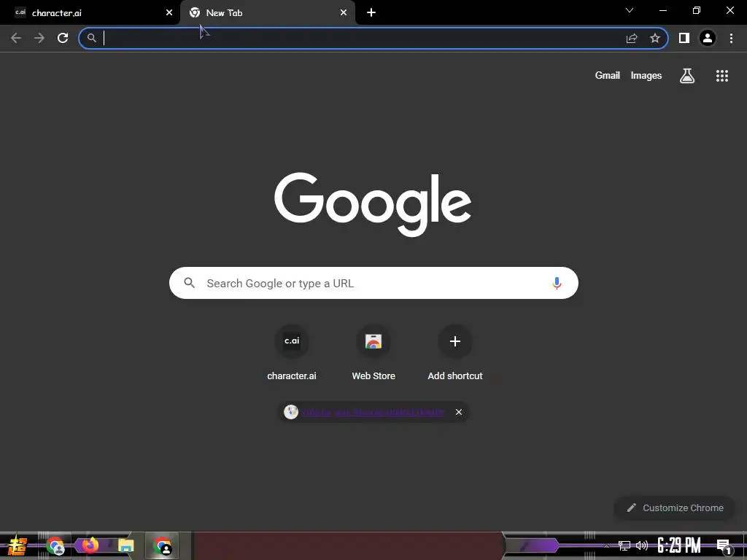Open the Google apps grid

(x=722, y=76)
